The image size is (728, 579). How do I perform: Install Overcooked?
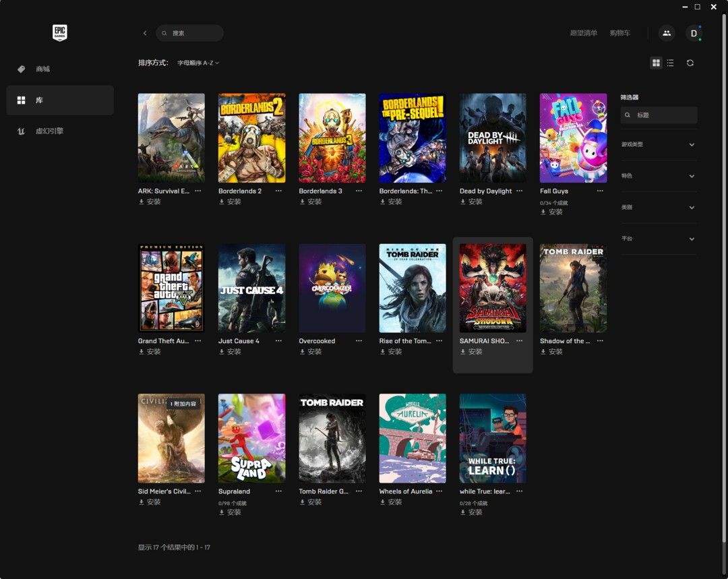pyautogui.click(x=310, y=351)
